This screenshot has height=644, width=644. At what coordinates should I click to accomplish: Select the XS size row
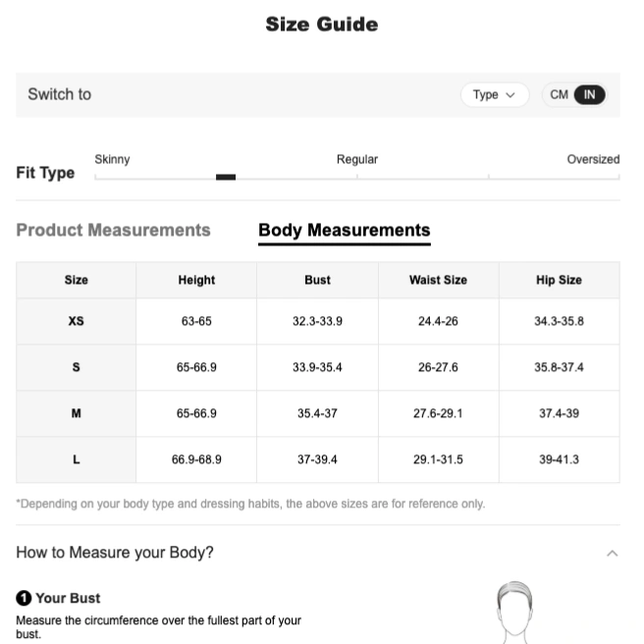click(x=318, y=321)
